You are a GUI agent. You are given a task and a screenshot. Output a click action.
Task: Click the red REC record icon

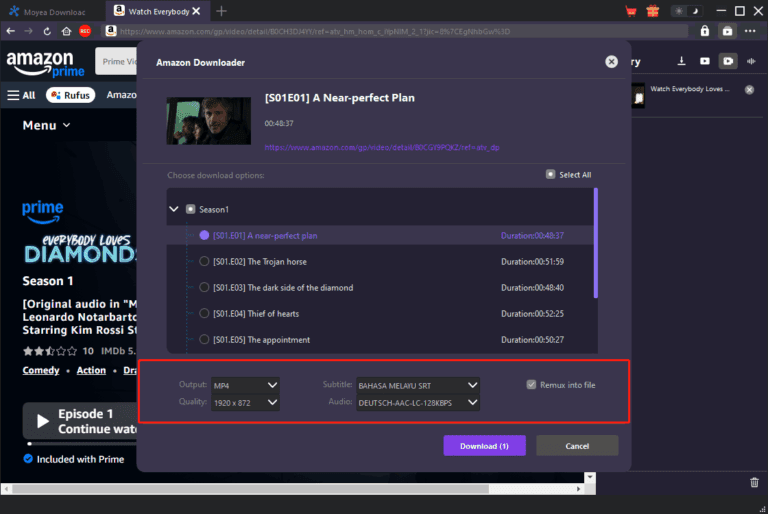[85, 31]
